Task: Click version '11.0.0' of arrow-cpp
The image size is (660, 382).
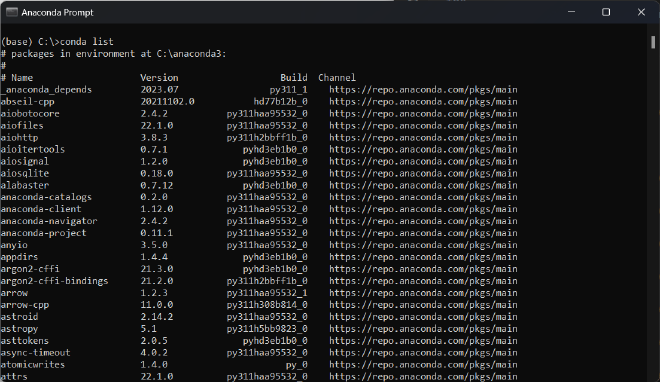Action: pyautogui.click(x=157, y=305)
